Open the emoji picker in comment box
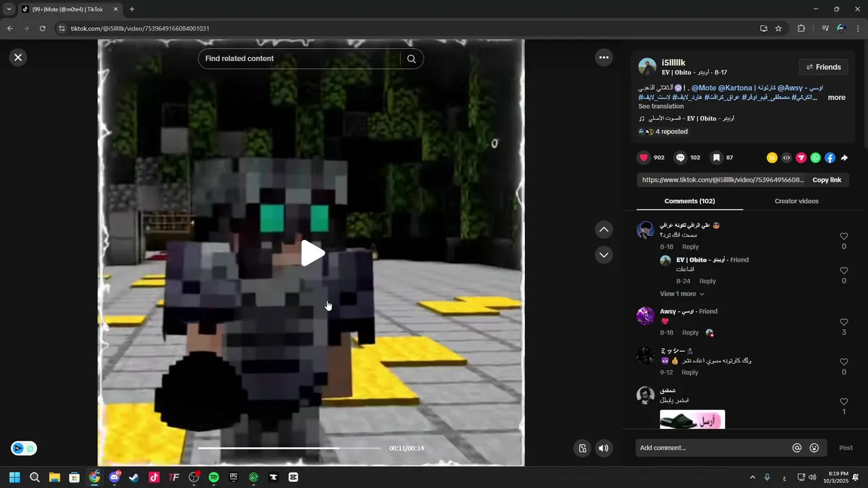The image size is (868, 488). 814,448
